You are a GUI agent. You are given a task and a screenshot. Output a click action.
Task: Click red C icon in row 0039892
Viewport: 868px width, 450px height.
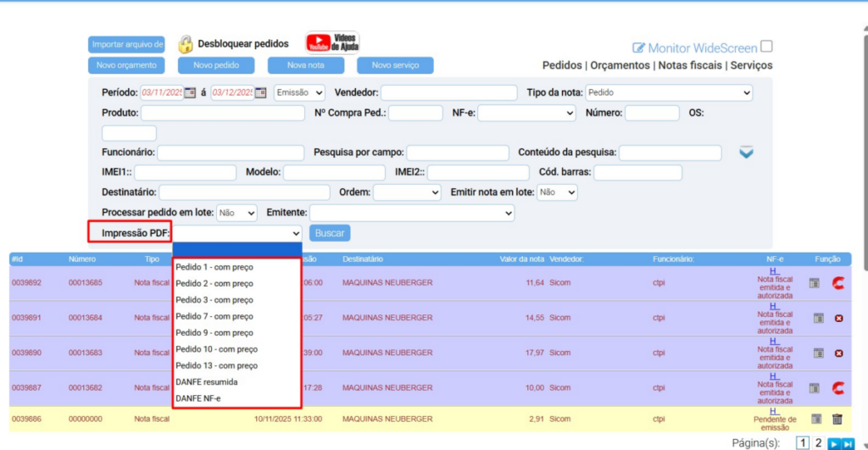(838, 283)
